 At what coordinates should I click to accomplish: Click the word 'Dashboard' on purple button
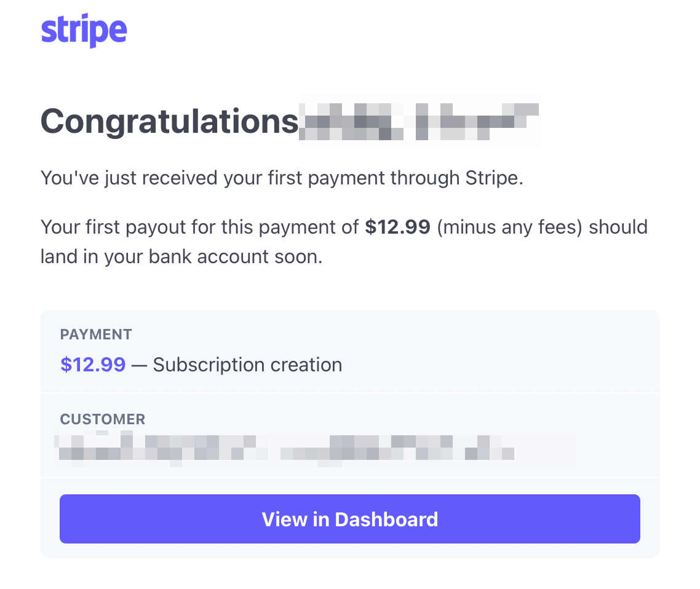[x=386, y=520]
